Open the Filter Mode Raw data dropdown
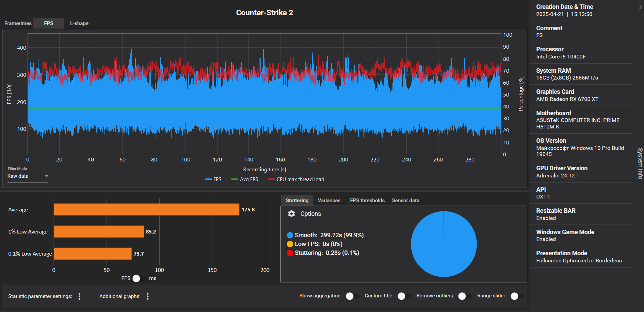This screenshot has height=312, width=644. click(28, 176)
